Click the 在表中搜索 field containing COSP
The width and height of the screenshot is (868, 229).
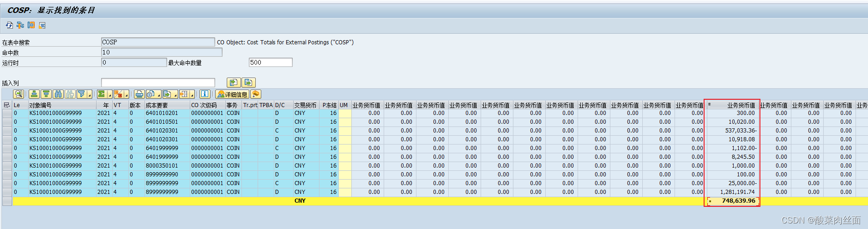tap(158, 42)
